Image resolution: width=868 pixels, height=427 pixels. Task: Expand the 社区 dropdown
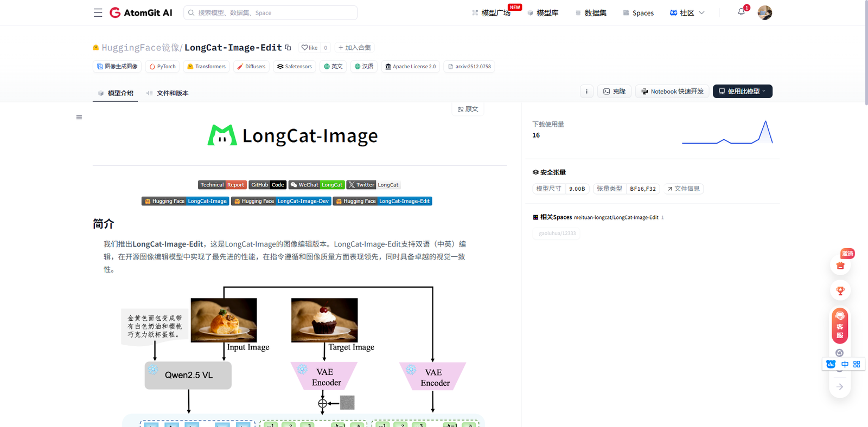[687, 13]
